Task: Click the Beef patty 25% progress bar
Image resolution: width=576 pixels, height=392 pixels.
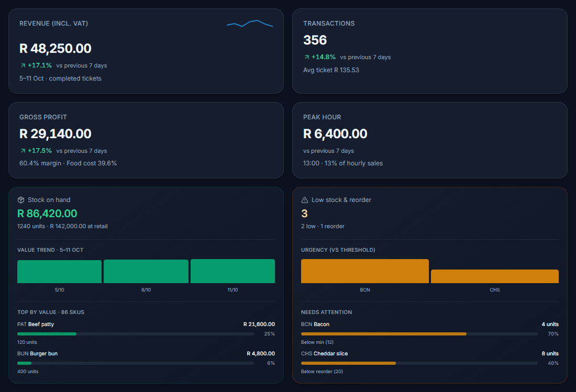Action: [136, 334]
